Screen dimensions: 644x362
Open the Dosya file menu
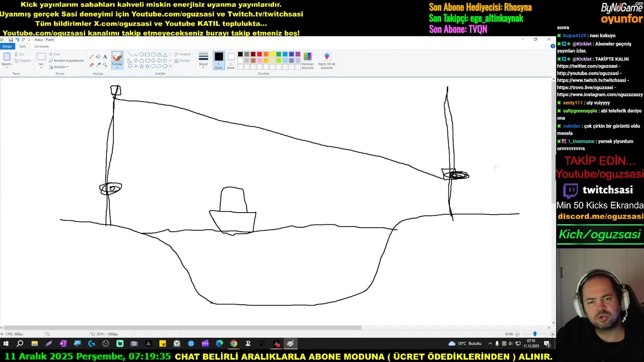7,46
